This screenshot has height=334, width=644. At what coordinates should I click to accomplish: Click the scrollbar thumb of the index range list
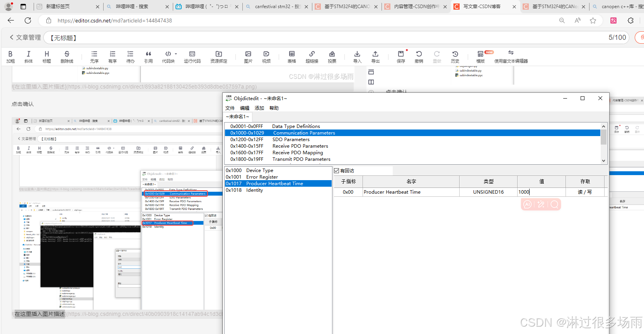coord(603,137)
